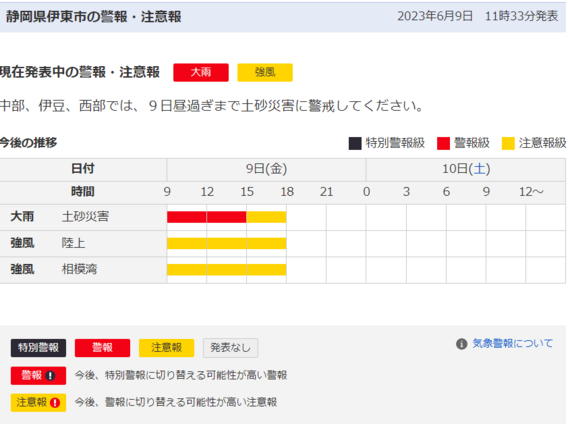Click yellow bar in 強風 陸上 row at 15–18

266,243
